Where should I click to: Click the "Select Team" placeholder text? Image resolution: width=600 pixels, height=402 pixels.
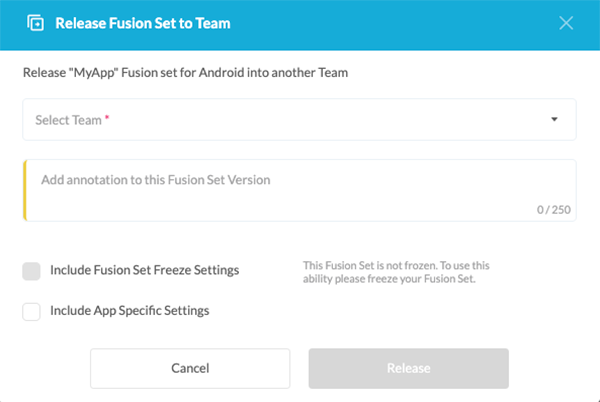tap(68, 120)
